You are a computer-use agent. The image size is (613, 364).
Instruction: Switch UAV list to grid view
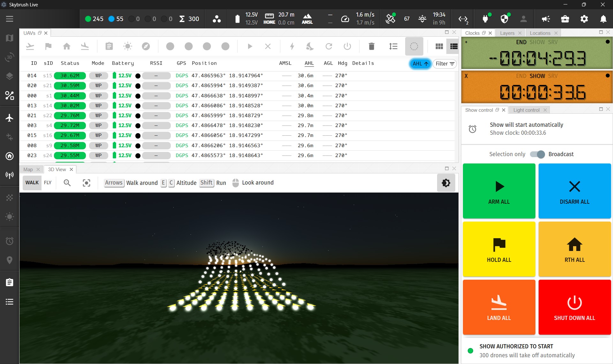pos(439,46)
